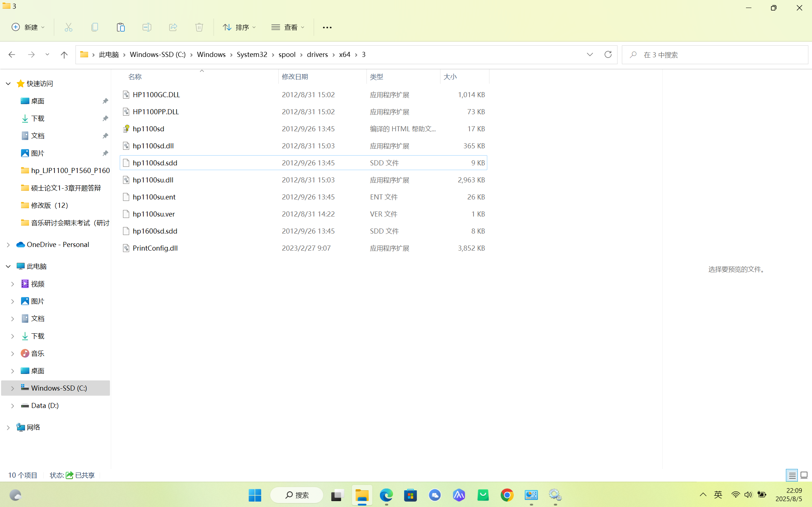Click the Delete trash icon in toolbar
The width and height of the screenshot is (812, 507).
coord(199,27)
